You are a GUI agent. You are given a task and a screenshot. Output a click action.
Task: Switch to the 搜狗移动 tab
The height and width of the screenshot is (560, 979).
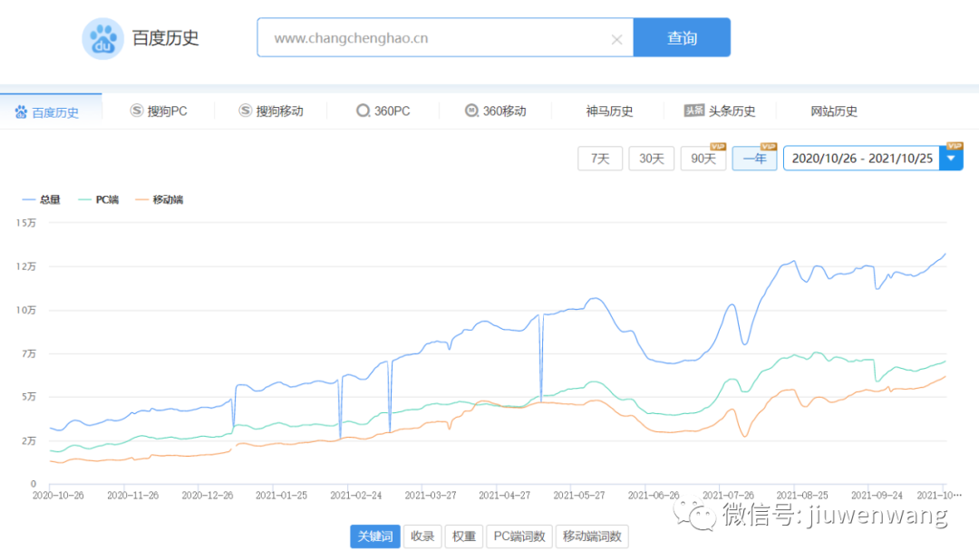pos(271,111)
